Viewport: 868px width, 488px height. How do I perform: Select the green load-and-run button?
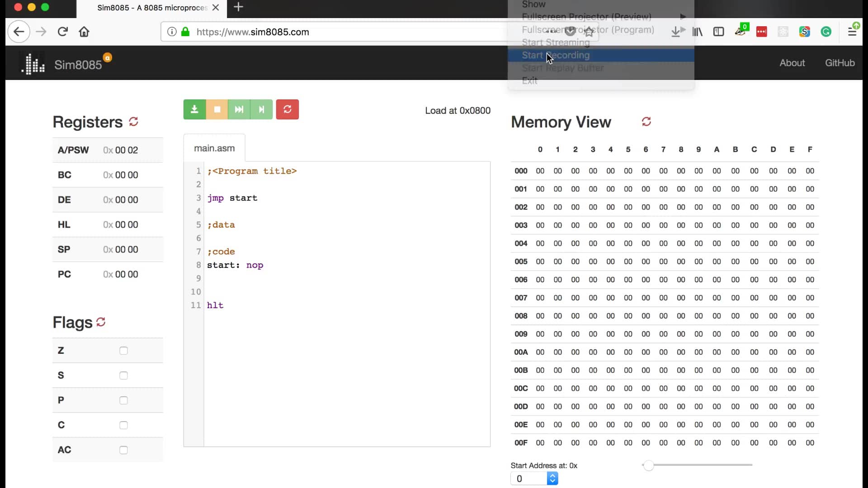tap(194, 109)
